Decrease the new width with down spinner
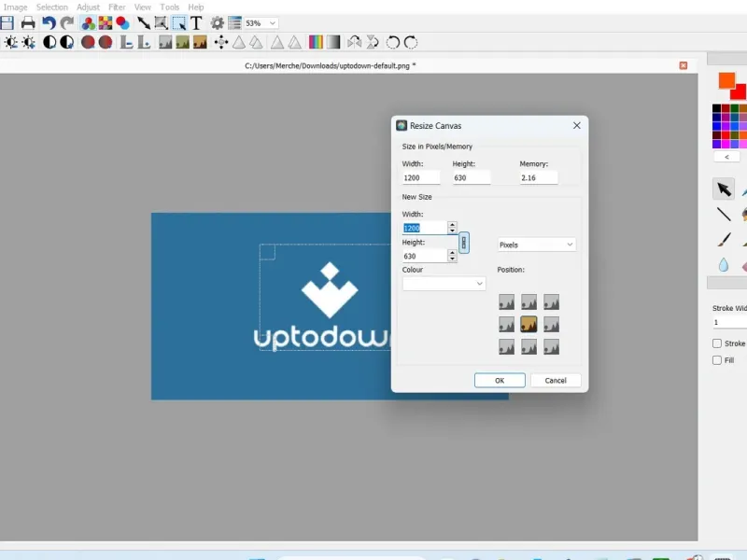Viewport: 747px width, 560px height. [x=452, y=231]
